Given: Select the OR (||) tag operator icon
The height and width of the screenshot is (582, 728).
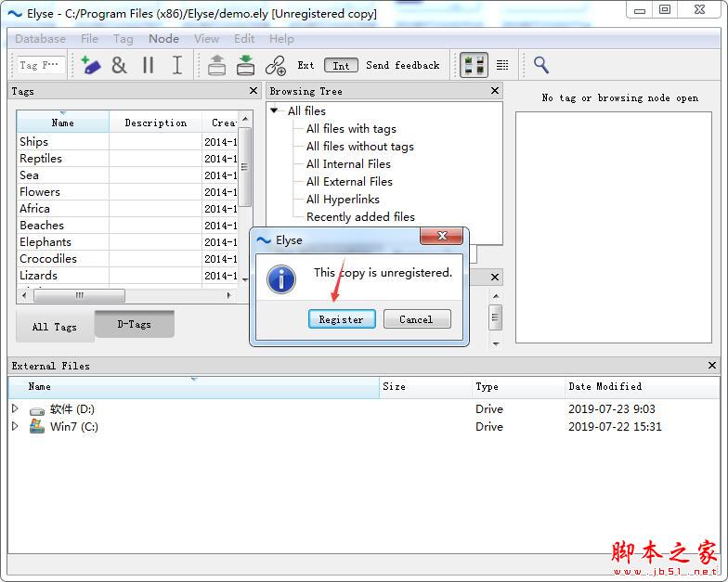Looking at the screenshot, I should [149, 65].
